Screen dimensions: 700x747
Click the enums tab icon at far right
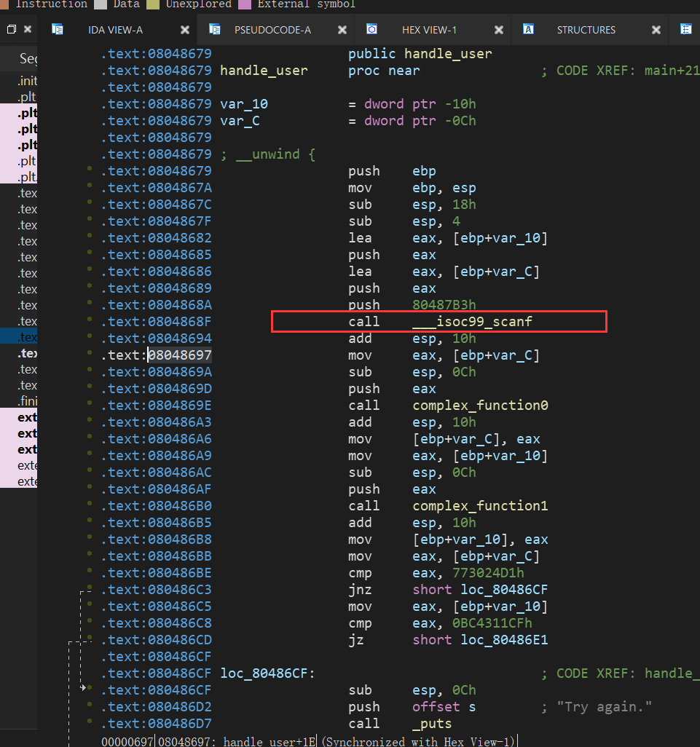(685, 30)
